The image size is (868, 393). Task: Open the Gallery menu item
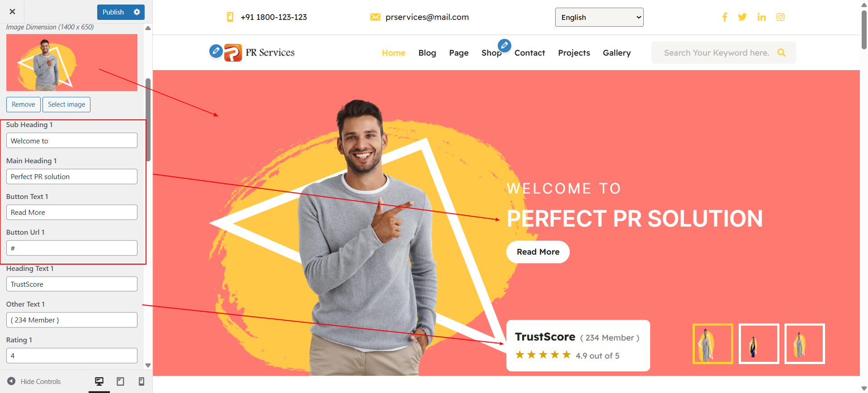tap(617, 53)
